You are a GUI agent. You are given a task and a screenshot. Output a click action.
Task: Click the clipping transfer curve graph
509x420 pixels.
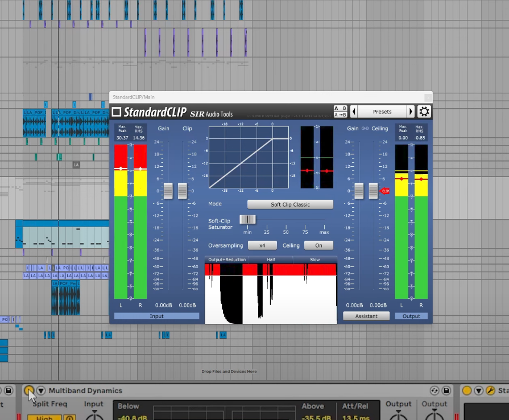(x=249, y=157)
